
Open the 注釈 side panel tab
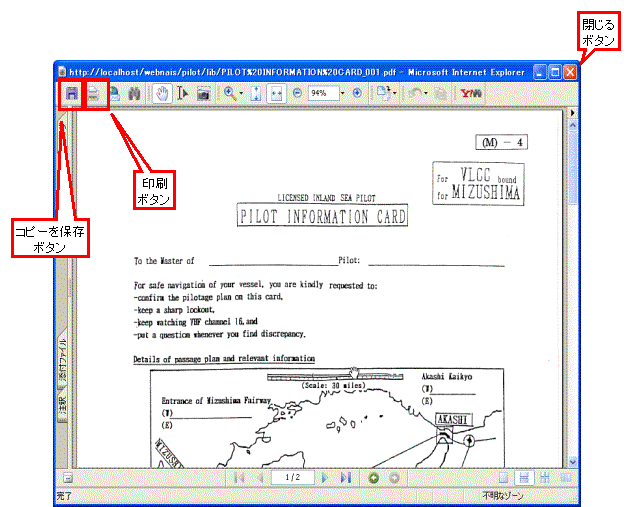click(62, 405)
